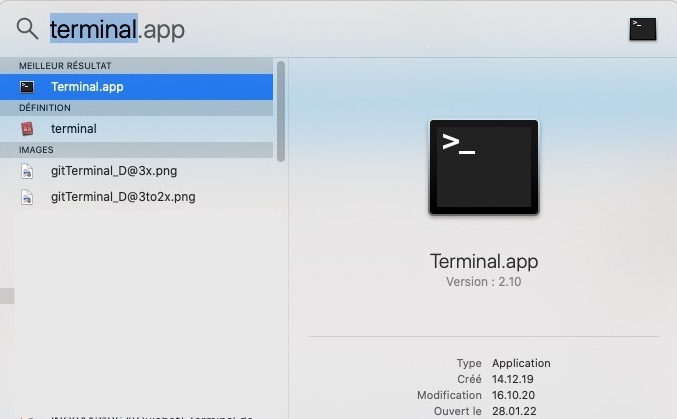The image size is (677, 419).
Task: Click the gitTerminal_D@3to2x.png file icon
Action: (x=28, y=197)
